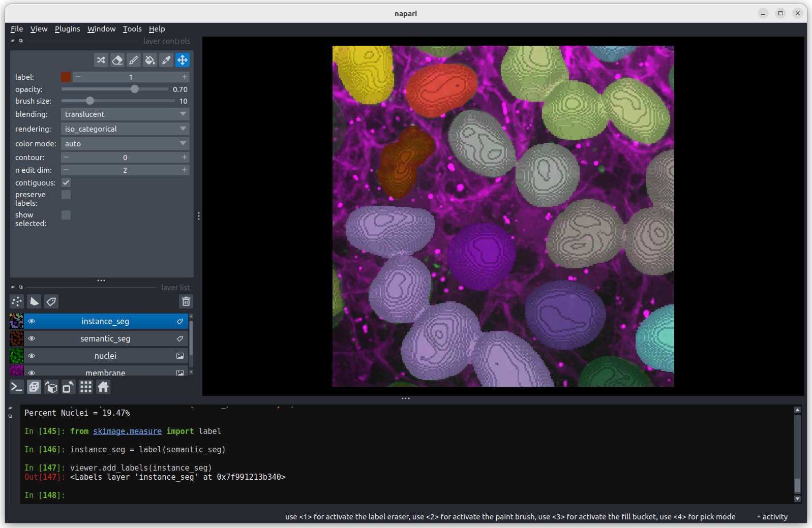Float the layer list dock panel

21,287
